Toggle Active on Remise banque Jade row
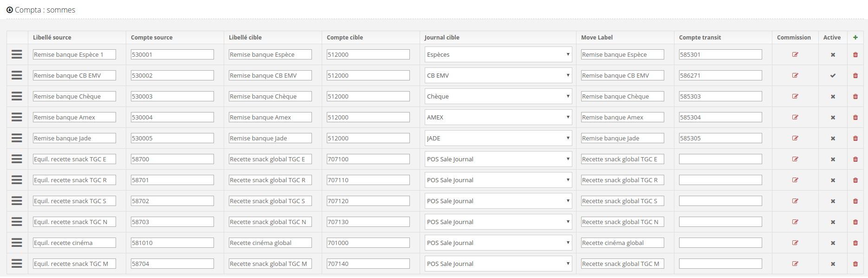868x278 pixels. [833, 139]
